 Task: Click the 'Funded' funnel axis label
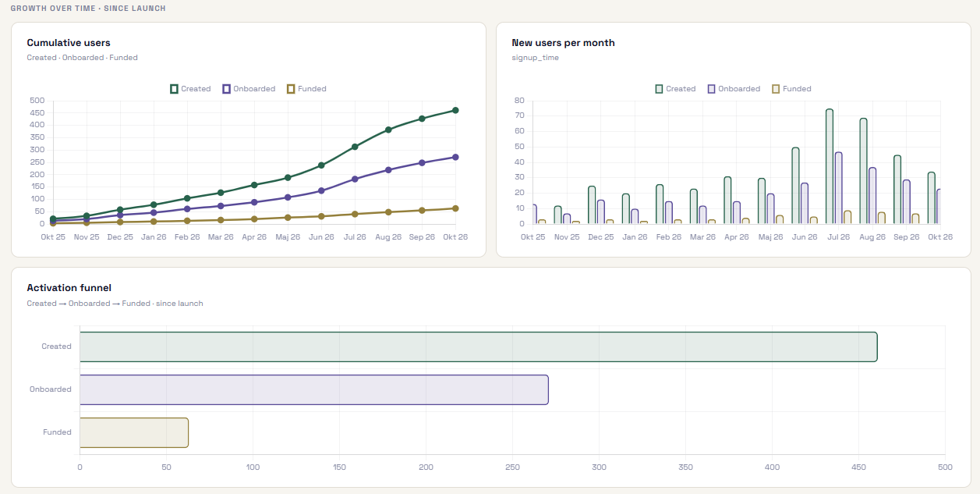[x=57, y=432]
